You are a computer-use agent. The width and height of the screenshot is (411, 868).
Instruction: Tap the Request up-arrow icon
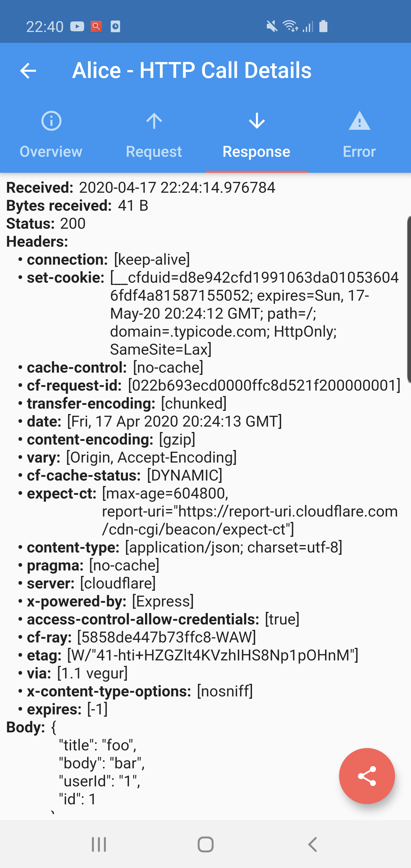click(x=154, y=120)
